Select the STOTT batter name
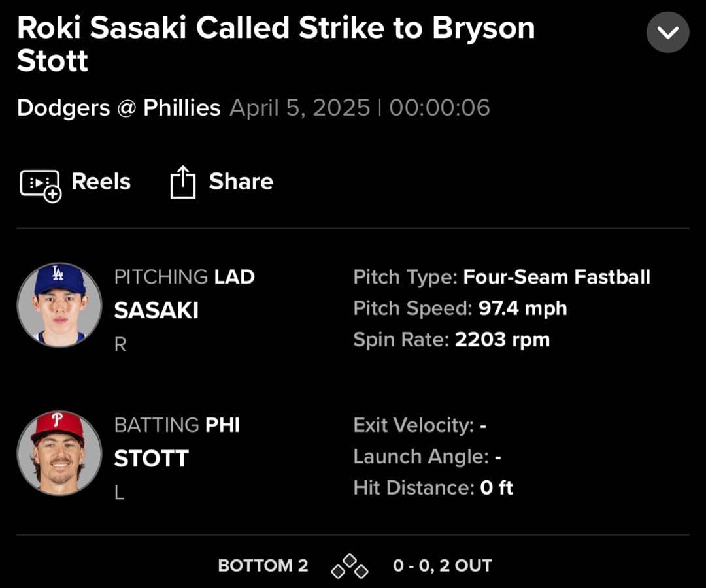Screen dimensions: 706x588 coord(151,459)
